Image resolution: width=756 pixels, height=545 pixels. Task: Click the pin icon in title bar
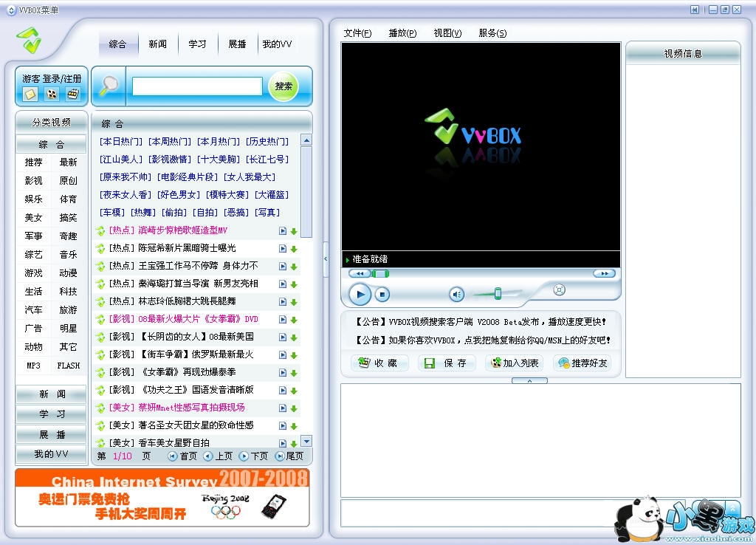694,10
